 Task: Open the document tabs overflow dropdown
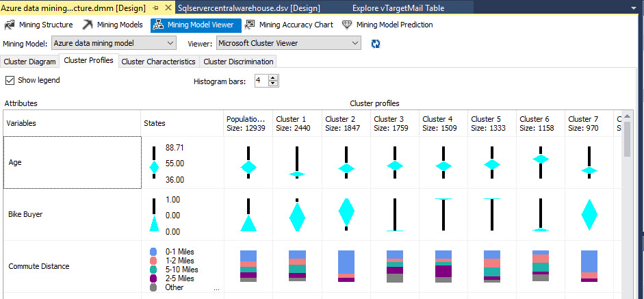[x=634, y=8]
